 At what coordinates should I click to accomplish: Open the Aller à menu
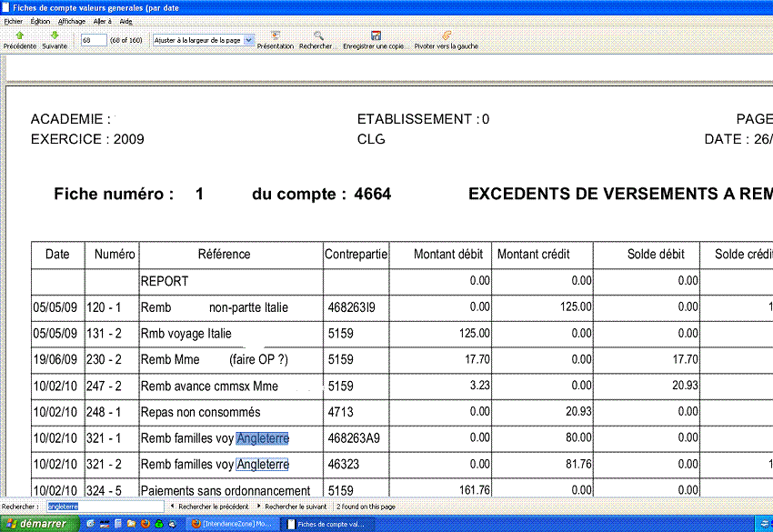pyautogui.click(x=103, y=21)
